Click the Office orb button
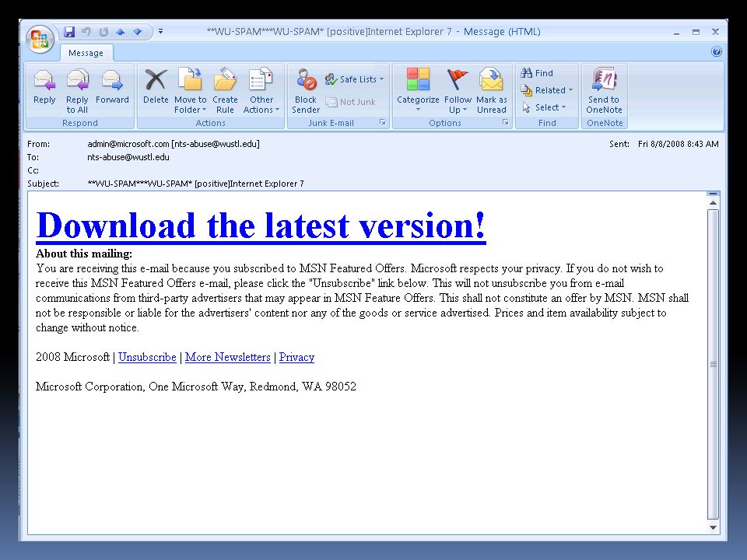The width and height of the screenshot is (747, 560). pyautogui.click(x=40, y=39)
